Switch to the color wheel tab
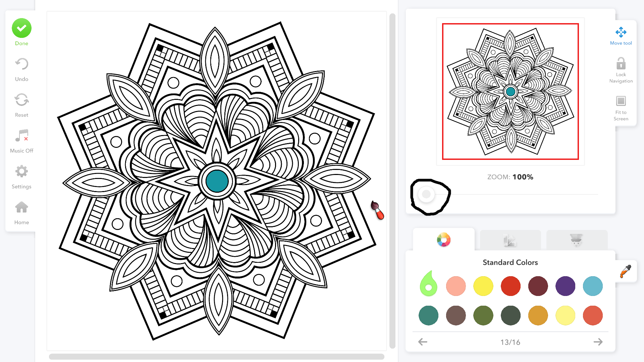Screen dimensions: 644x362 tap(443, 240)
